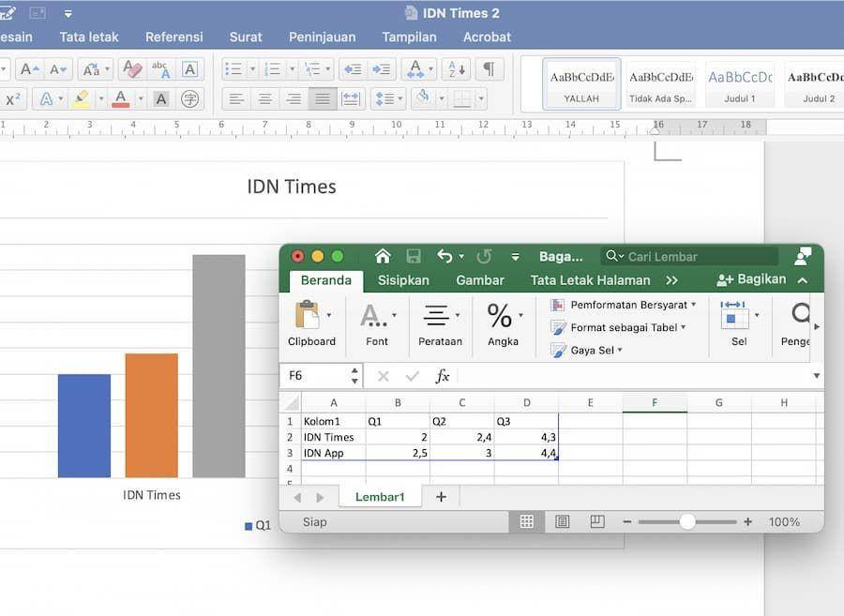Apply the yellow highlight color
The height and width of the screenshot is (616, 844).
coord(82,99)
